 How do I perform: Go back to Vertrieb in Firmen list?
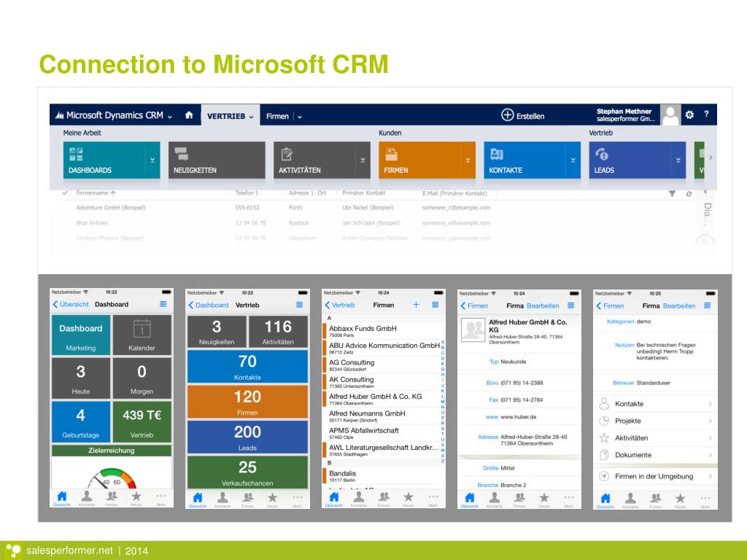click(x=340, y=306)
